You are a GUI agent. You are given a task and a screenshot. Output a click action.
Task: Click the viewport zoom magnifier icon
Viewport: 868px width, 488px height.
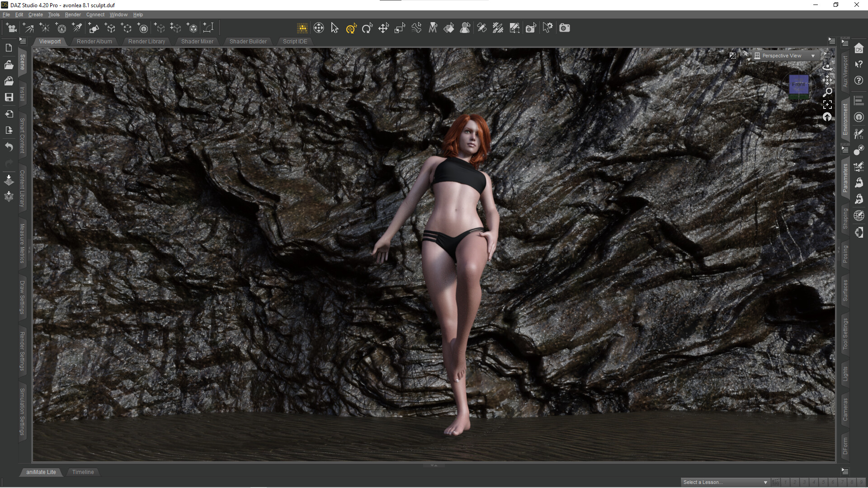coord(827,93)
